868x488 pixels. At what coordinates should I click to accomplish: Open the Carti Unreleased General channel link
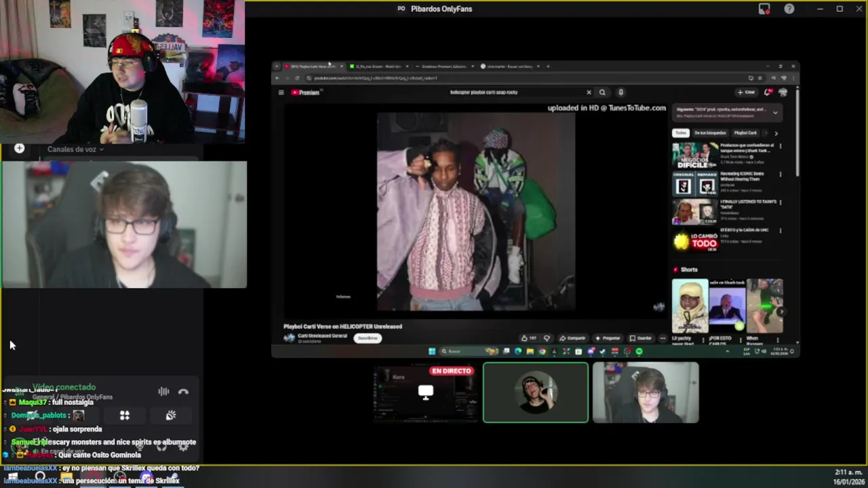(x=323, y=335)
